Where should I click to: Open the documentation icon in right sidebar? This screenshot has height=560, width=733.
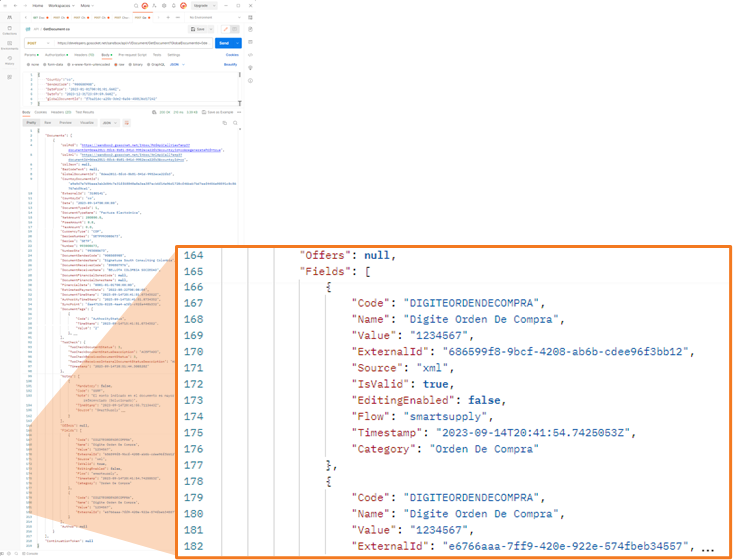pos(250,29)
